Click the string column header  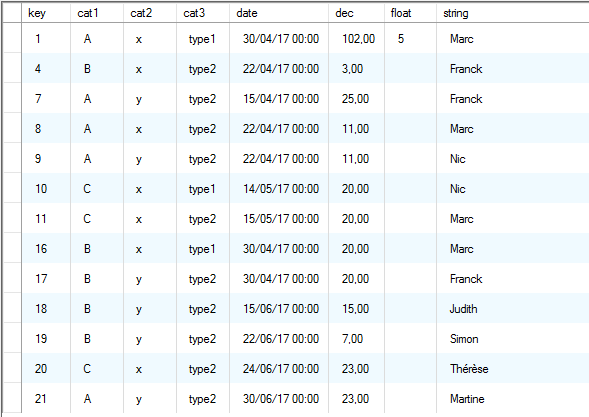(x=513, y=13)
